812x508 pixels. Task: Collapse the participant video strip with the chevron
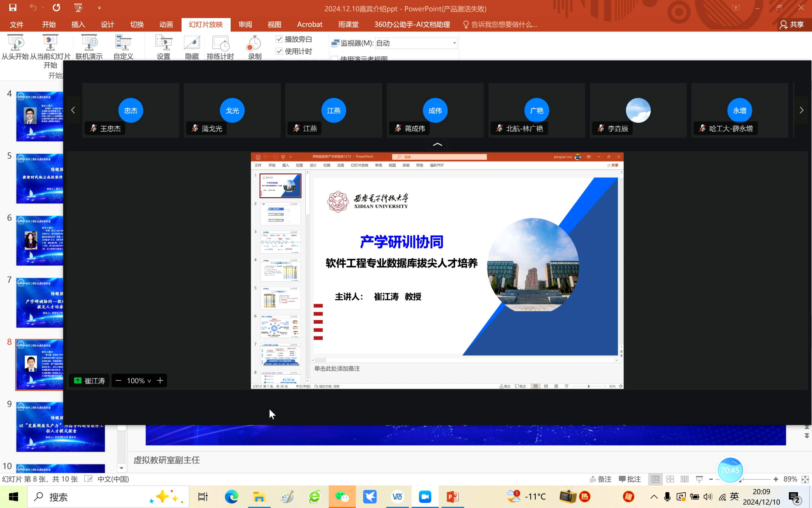pyautogui.click(x=437, y=144)
